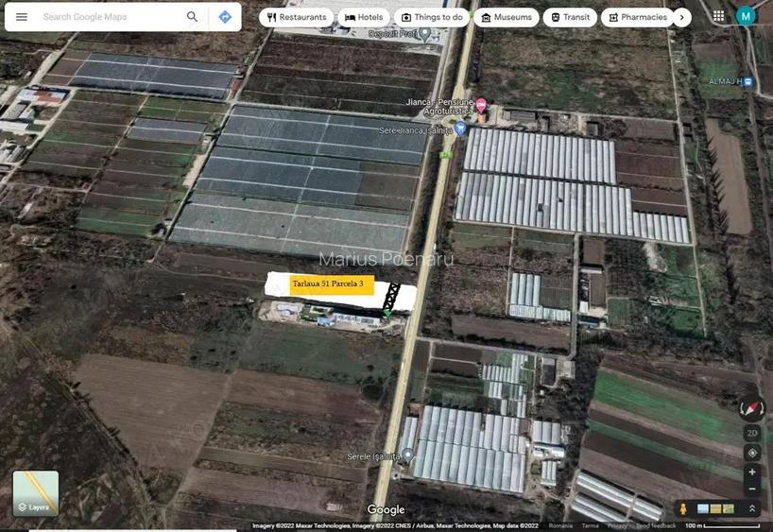Click the search magnifier icon
This screenshot has width=773, height=532.
click(193, 17)
